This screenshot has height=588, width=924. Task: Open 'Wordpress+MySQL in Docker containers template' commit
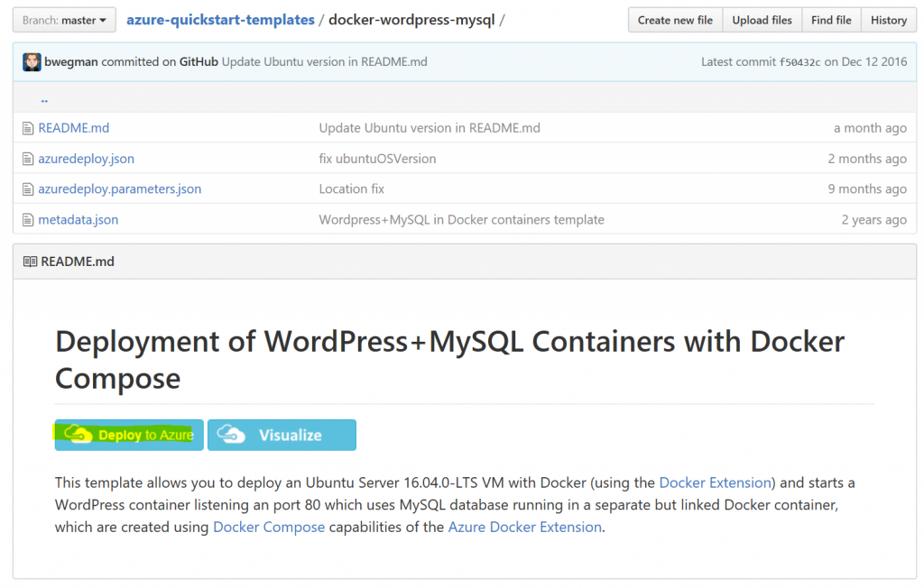461,220
